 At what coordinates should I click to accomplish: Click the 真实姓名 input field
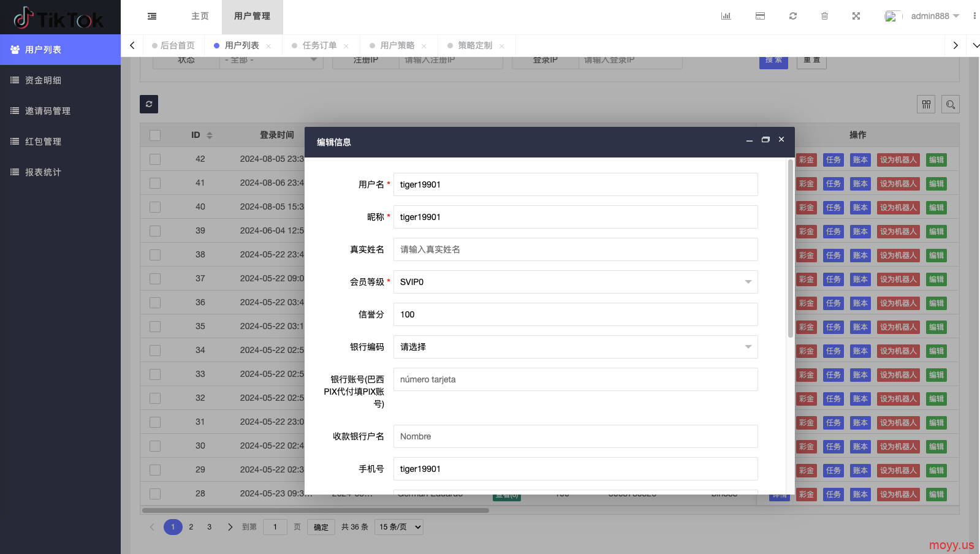click(575, 249)
